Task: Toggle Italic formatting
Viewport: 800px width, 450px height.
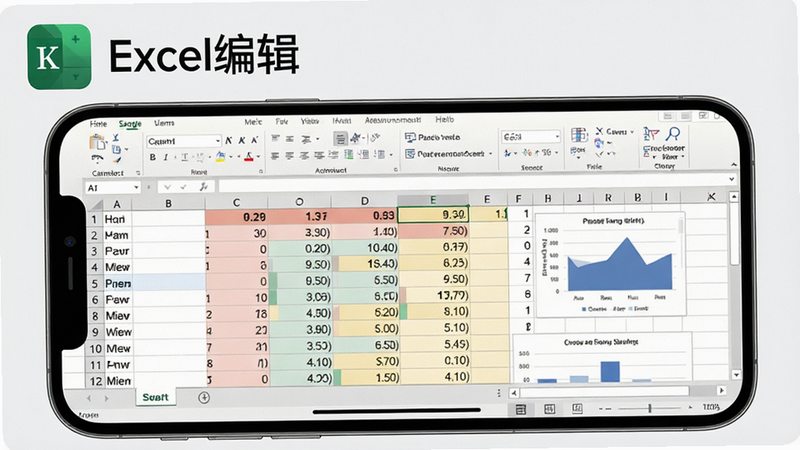Action: click(x=166, y=157)
